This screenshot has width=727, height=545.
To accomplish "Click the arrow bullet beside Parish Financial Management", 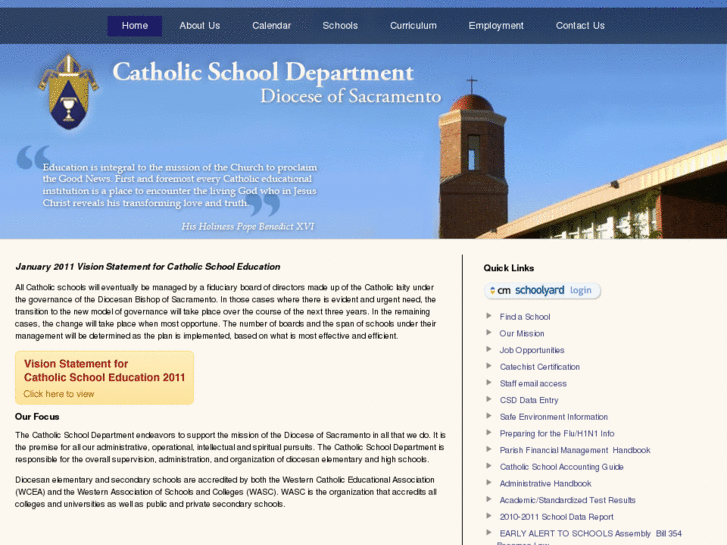I will pos(489,449).
